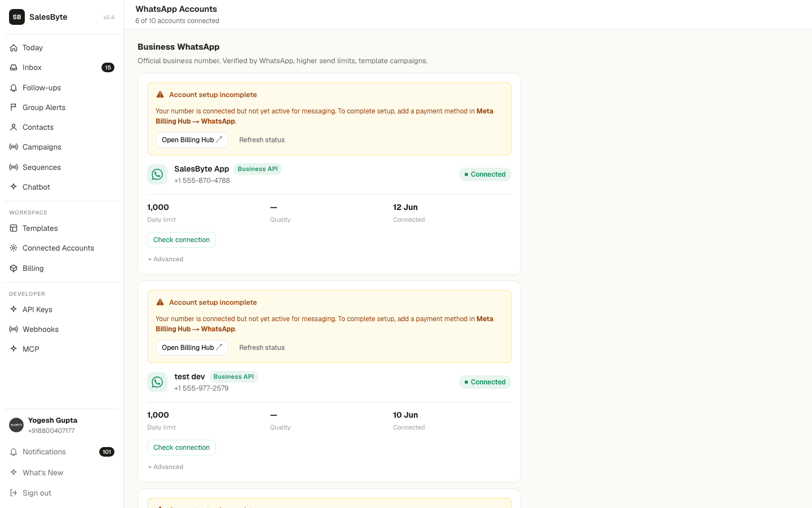Click phone number +1 555-977-2579
Screen dimensions: 812x508
click(x=201, y=388)
